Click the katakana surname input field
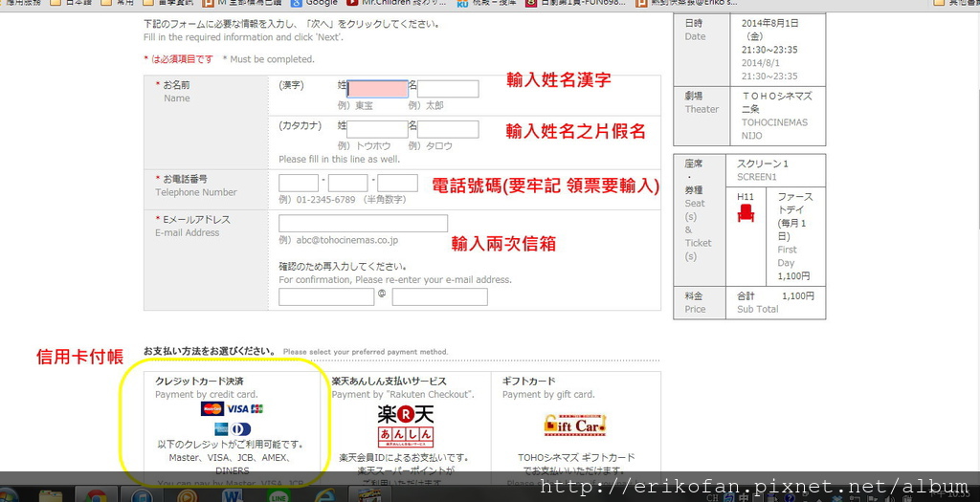Image resolution: width=980 pixels, height=502 pixels. [377, 129]
